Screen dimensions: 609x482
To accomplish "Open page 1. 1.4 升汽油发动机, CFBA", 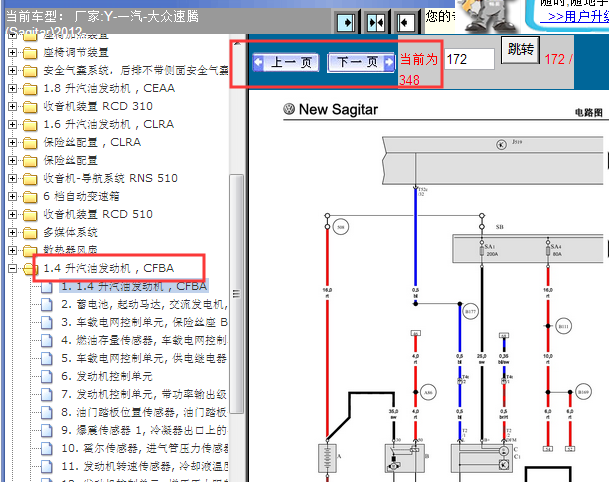I will coord(134,286).
